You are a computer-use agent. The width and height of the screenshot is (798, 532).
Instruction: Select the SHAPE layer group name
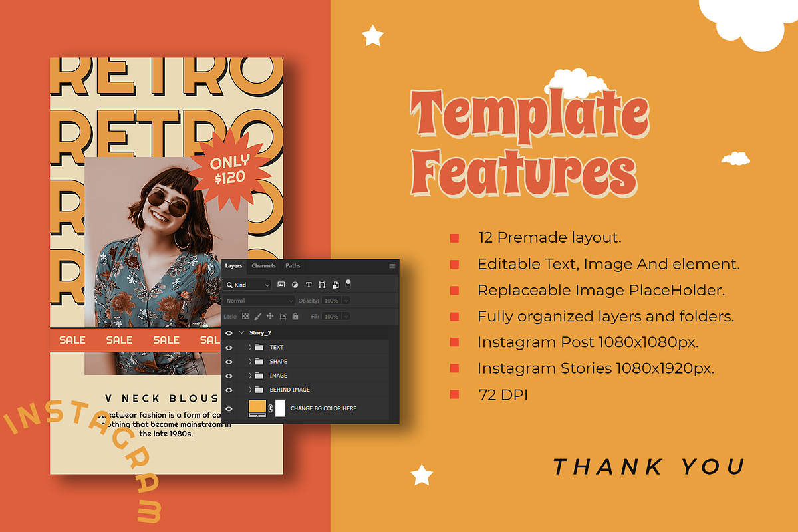279,361
